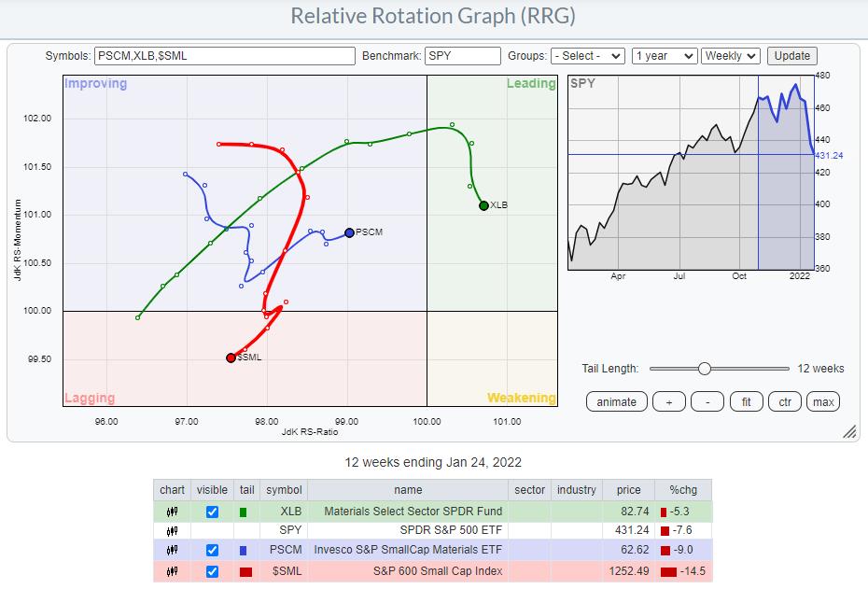
Task: Click the zoom in plus button
Action: [666, 401]
